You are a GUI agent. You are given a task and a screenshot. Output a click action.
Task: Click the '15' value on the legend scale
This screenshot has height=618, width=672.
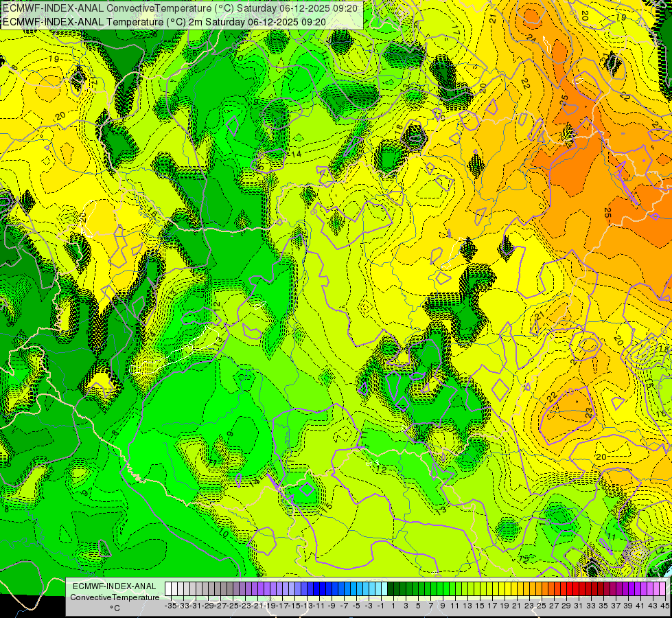pyautogui.click(x=480, y=606)
